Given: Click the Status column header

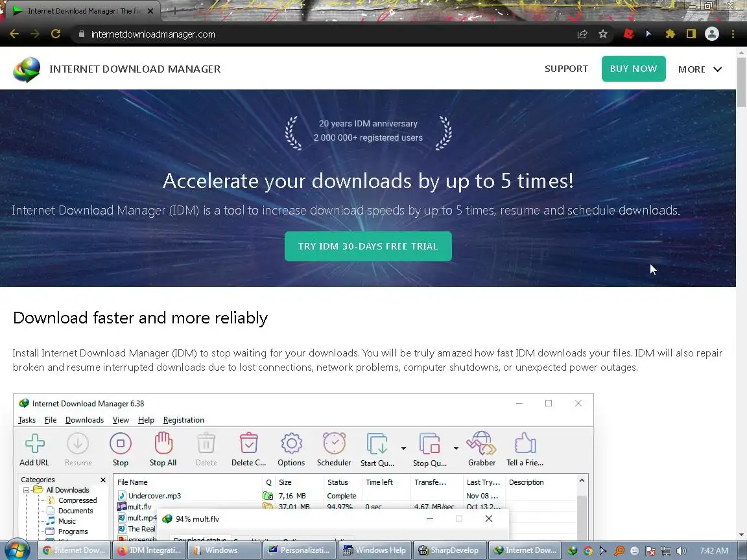Looking at the screenshot, I should (x=342, y=482).
